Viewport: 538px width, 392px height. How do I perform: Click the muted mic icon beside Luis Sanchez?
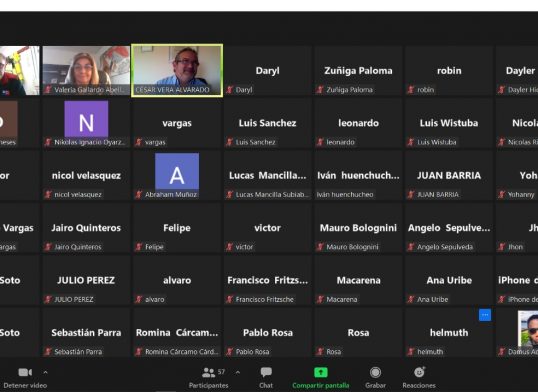click(230, 142)
